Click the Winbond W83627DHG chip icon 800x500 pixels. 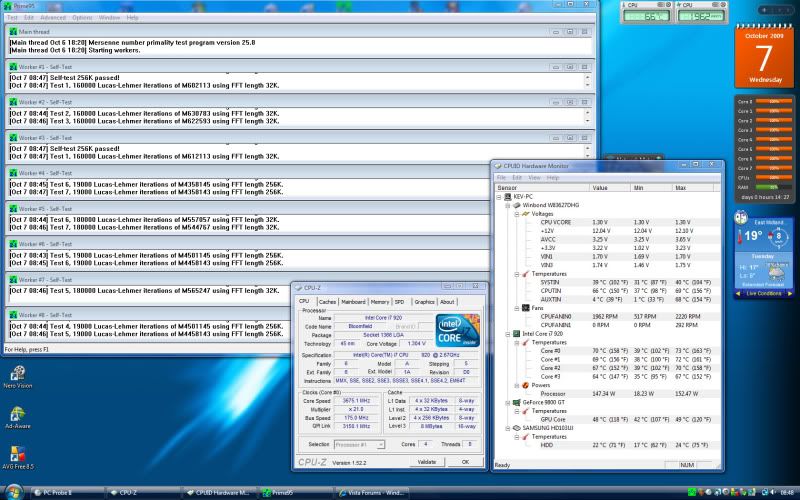(x=516, y=205)
